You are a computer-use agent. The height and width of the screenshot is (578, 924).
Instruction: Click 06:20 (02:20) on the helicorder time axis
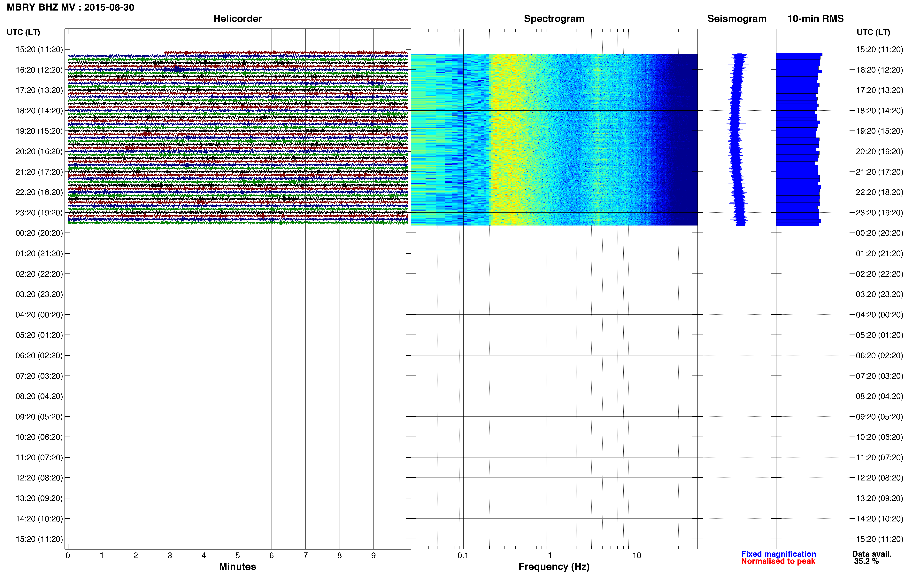39,355
